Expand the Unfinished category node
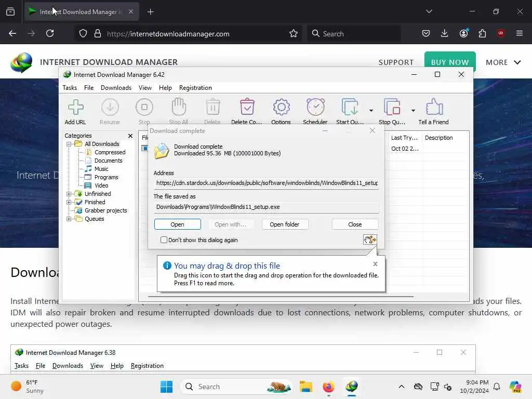532x399 pixels. 69,194
